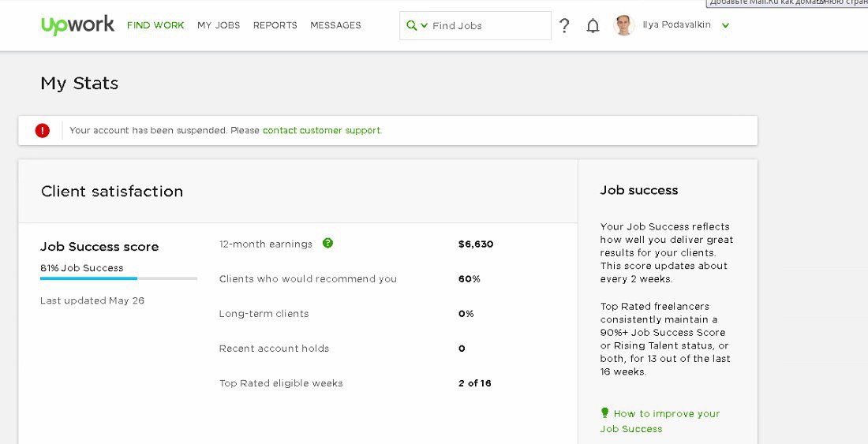Open the help question mark icon
This screenshot has height=444, width=868.
pos(564,26)
